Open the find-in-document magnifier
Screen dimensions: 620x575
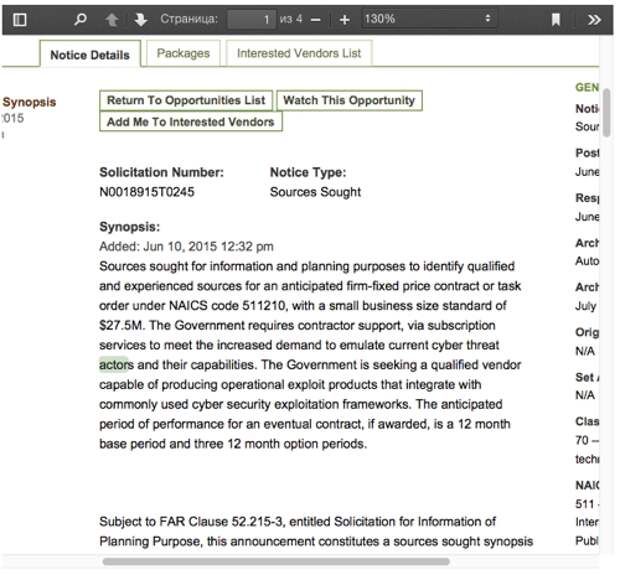point(80,19)
